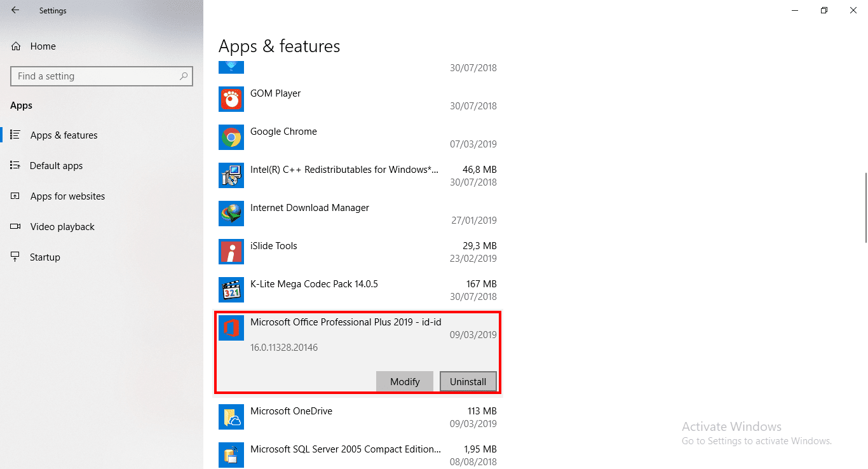Click the Modify button for Office
Image resolution: width=868 pixels, height=469 pixels.
tap(405, 381)
